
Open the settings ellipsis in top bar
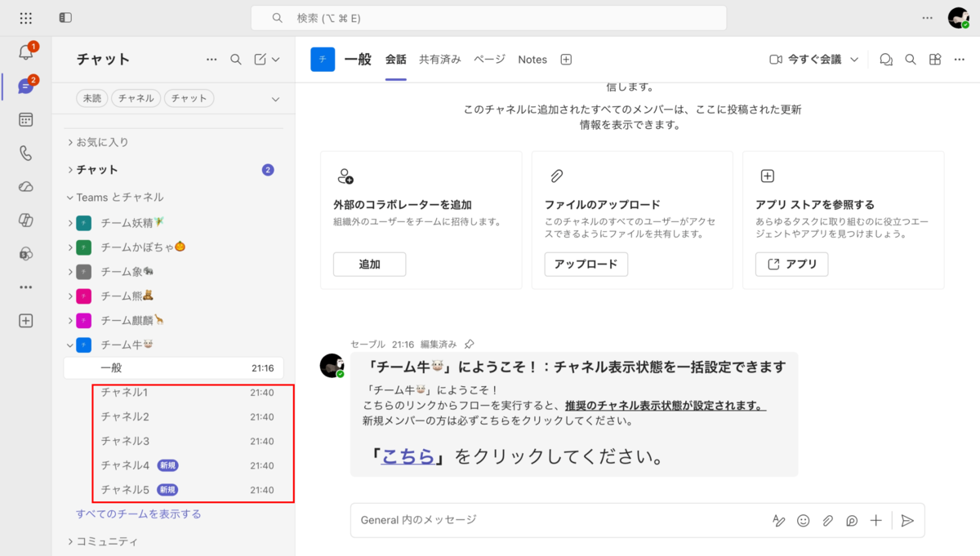pos(927,18)
